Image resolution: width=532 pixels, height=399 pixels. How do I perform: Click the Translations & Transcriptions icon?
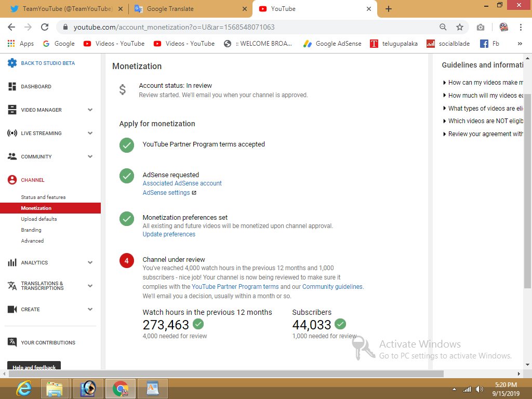(x=12, y=286)
